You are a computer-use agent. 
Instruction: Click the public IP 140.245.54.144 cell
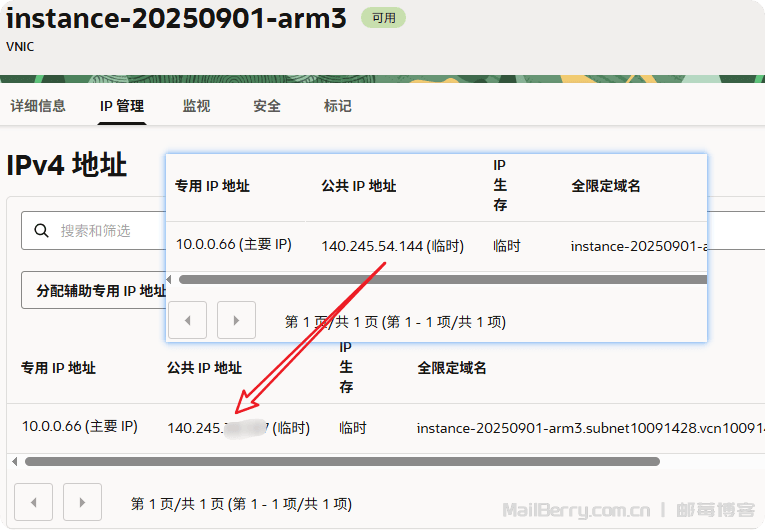[x=392, y=246]
